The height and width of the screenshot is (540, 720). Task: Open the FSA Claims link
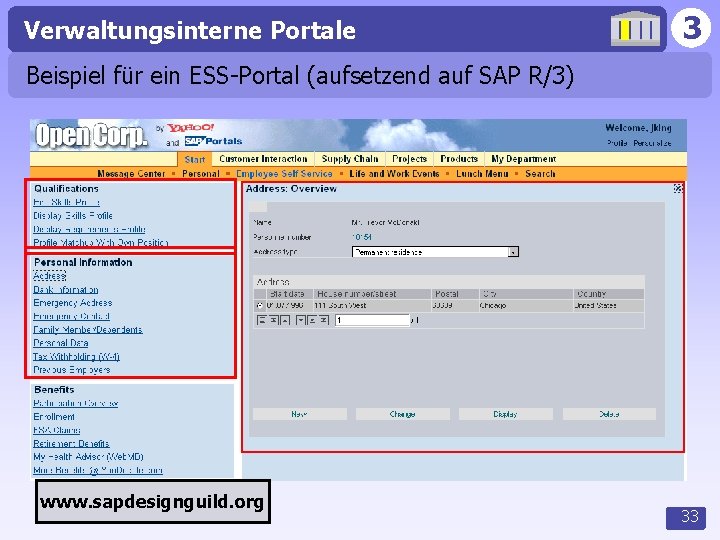pyautogui.click(x=56, y=430)
